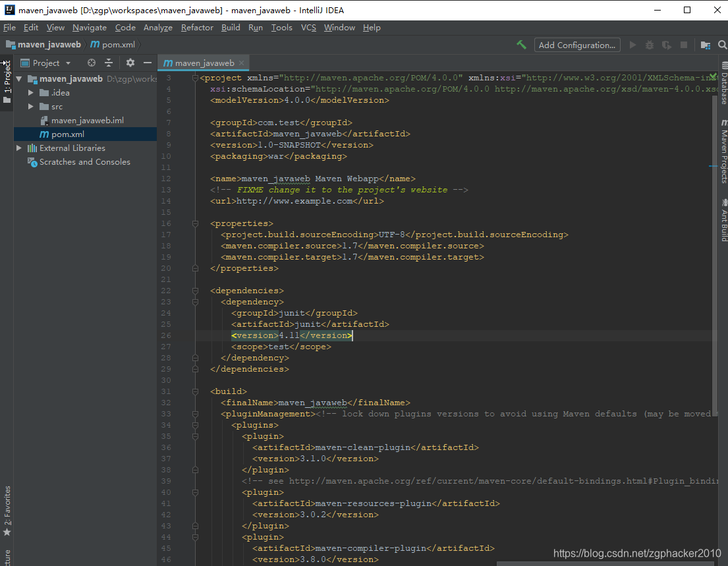This screenshot has width=728, height=566.
Task: Open the 2: Favorites tool window stripe
Action: click(x=7, y=511)
